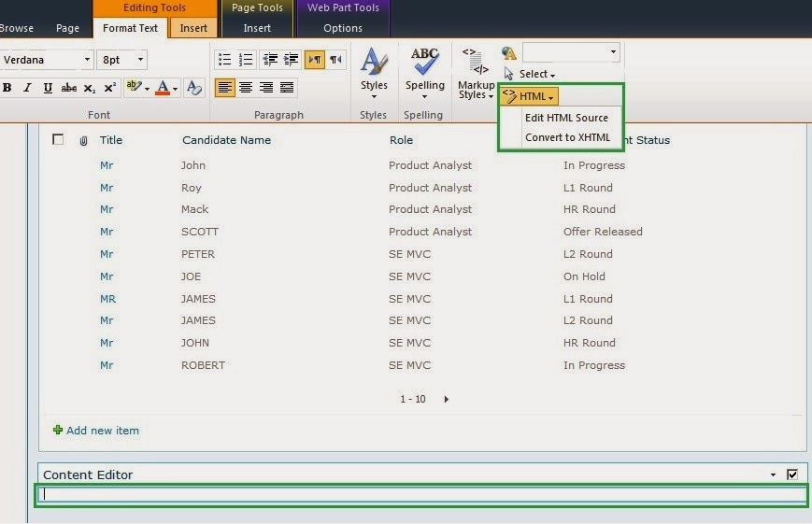Viewport: 812px width, 524px height.
Task: Apply strikethrough formatting
Action: pos(69,88)
